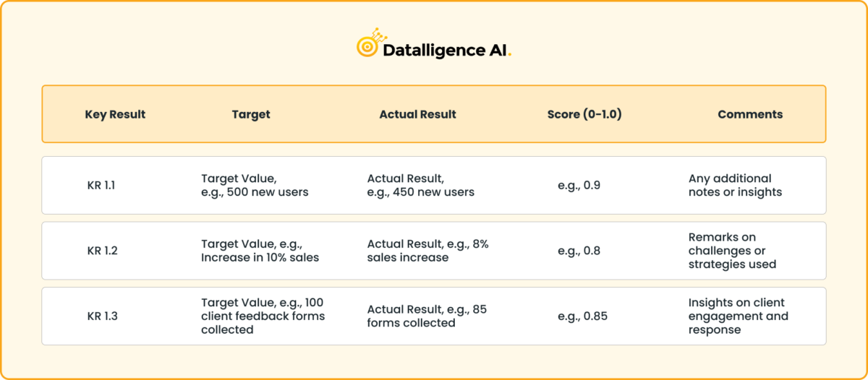Select the Actual Result column header

pyautogui.click(x=417, y=114)
